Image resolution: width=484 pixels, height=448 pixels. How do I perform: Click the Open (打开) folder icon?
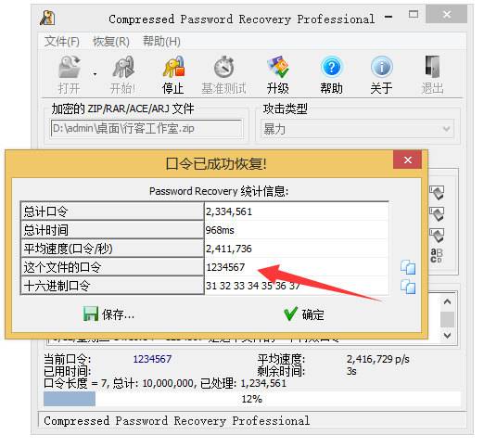click(x=70, y=67)
